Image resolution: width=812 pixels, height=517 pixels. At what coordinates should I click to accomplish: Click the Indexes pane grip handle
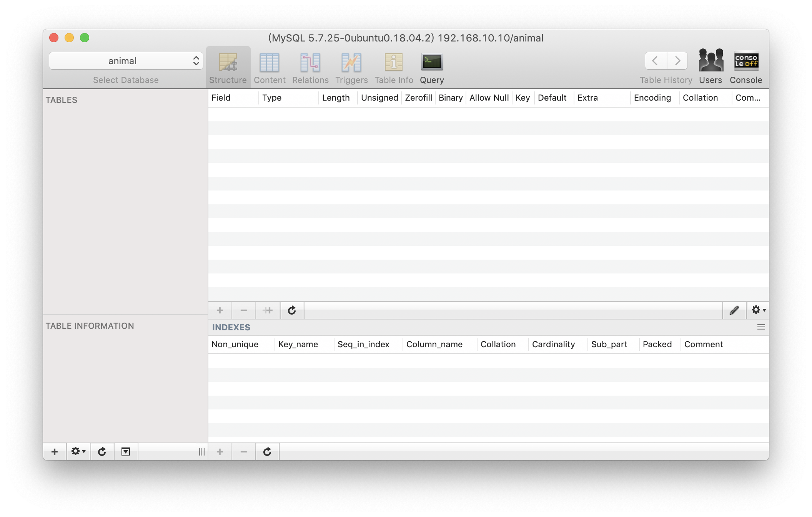click(761, 327)
